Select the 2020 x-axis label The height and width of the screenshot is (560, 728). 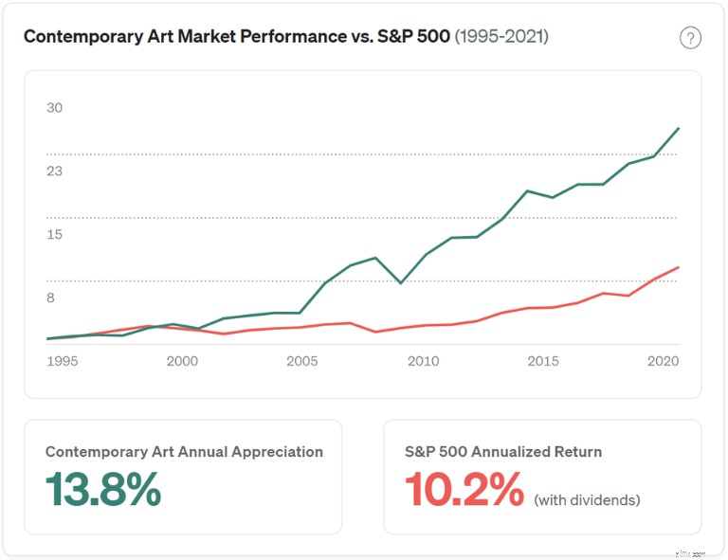coord(663,361)
